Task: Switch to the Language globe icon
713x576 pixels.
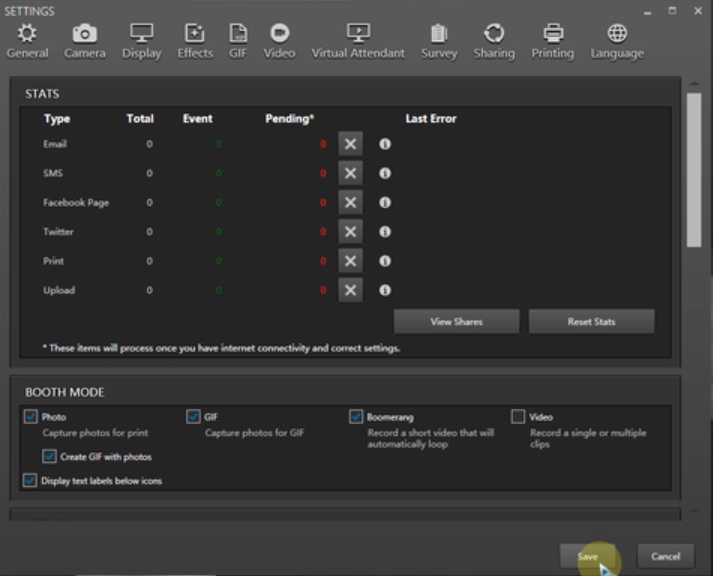Action: pyautogui.click(x=617, y=34)
